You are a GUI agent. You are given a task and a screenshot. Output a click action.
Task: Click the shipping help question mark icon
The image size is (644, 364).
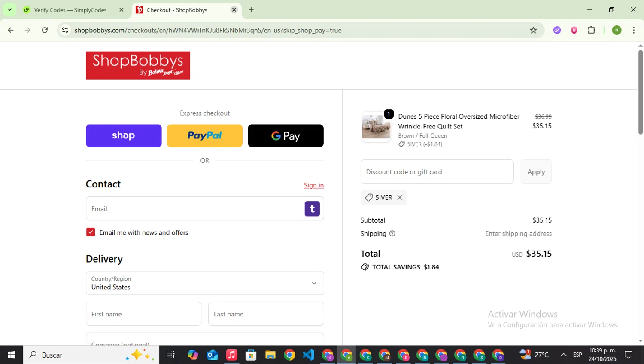[x=392, y=234]
